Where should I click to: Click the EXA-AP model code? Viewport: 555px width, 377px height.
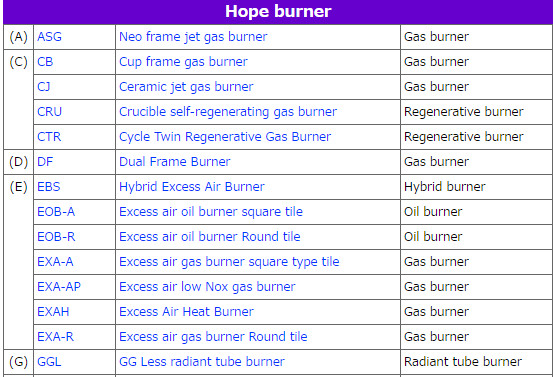point(59,287)
